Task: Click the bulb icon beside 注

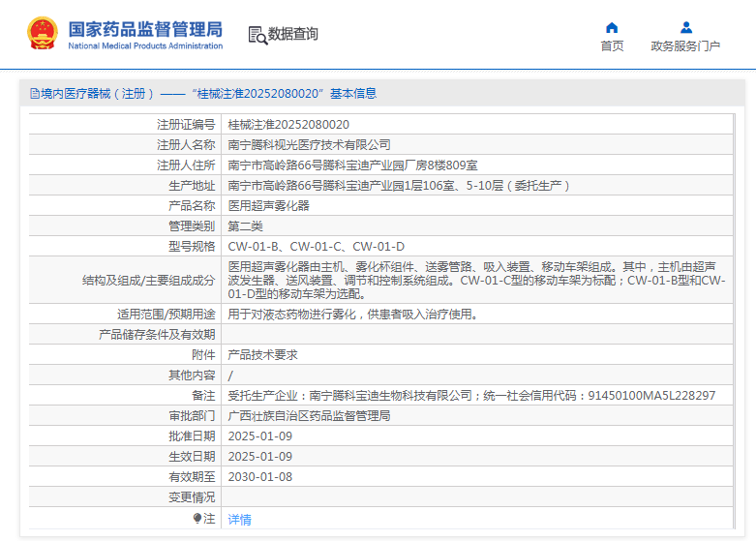Action: pyautogui.click(x=197, y=519)
